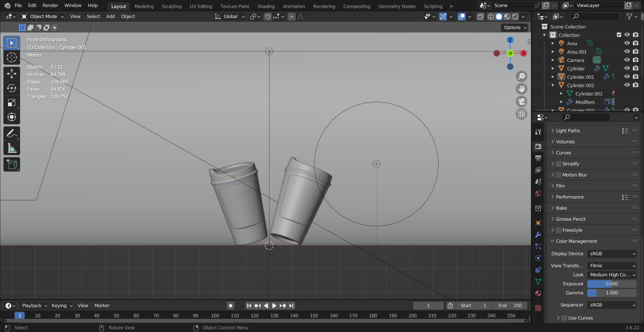
Task: Open the Texture properties tab
Action: click(538, 308)
